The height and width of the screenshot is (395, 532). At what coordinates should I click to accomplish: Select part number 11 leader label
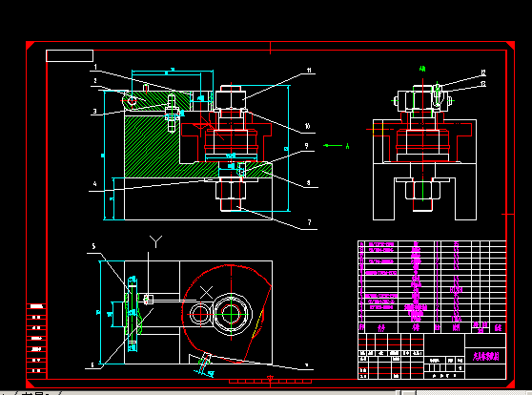[x=309, y=70]
